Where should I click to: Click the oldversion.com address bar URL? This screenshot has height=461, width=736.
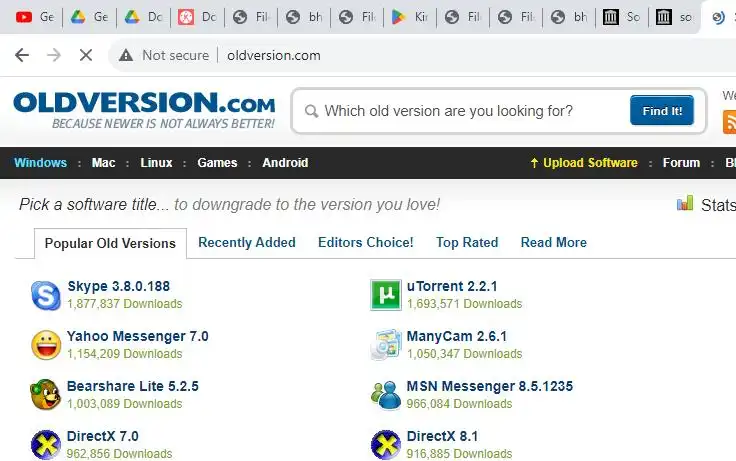(274, 55)
